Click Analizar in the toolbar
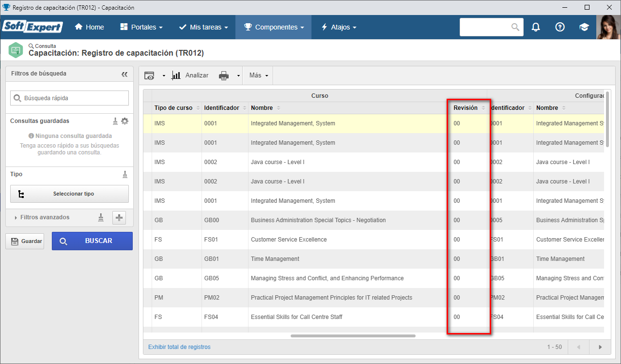 click(190, 76)
